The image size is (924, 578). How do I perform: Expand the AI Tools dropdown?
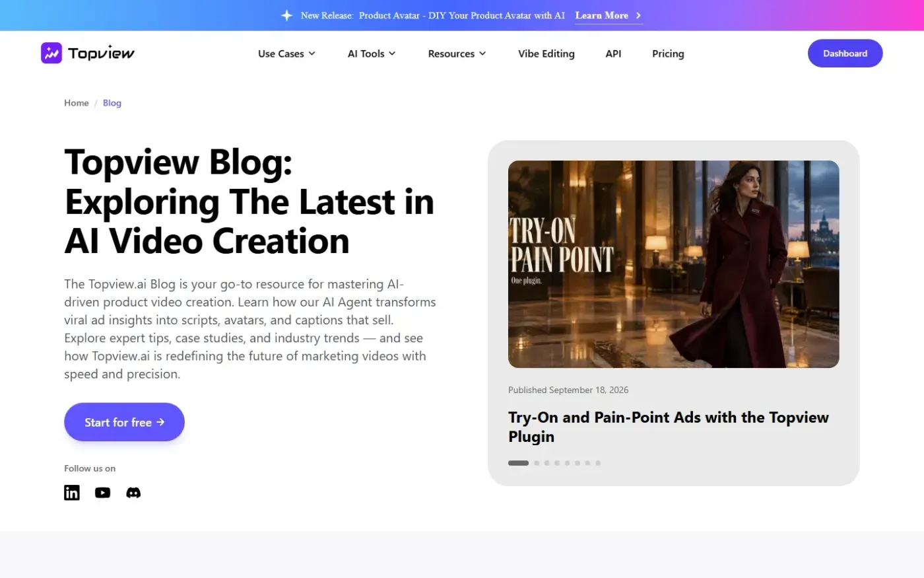[372, 54]
